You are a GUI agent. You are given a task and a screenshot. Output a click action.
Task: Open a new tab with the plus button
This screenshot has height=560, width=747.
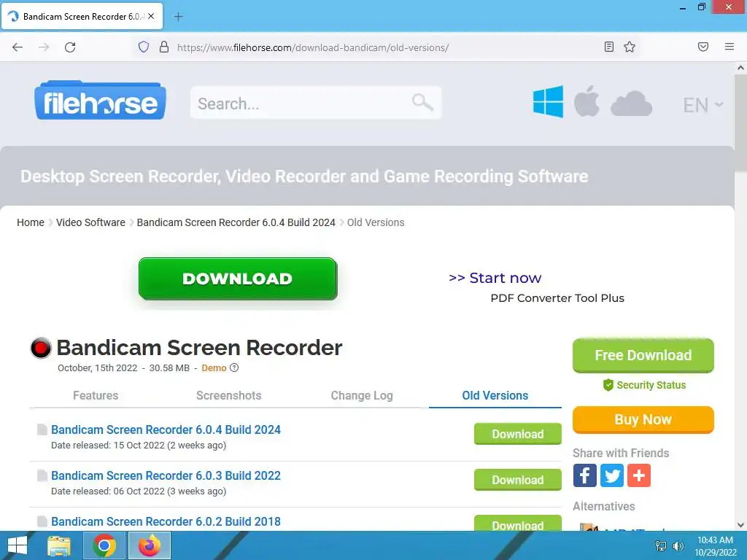click(x=178, y=17)
